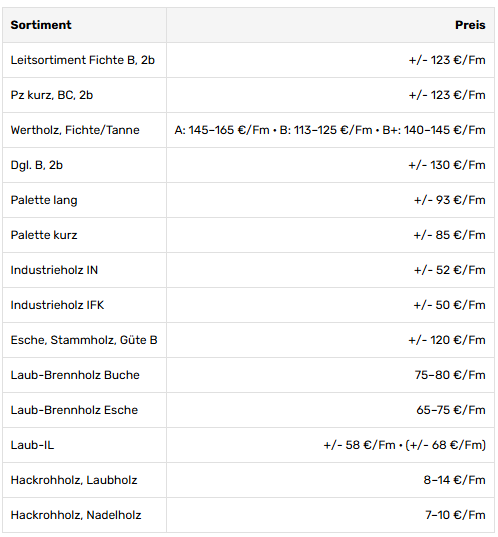
Task: Click the Sortiment column header
Action: (x=84, y=25)
